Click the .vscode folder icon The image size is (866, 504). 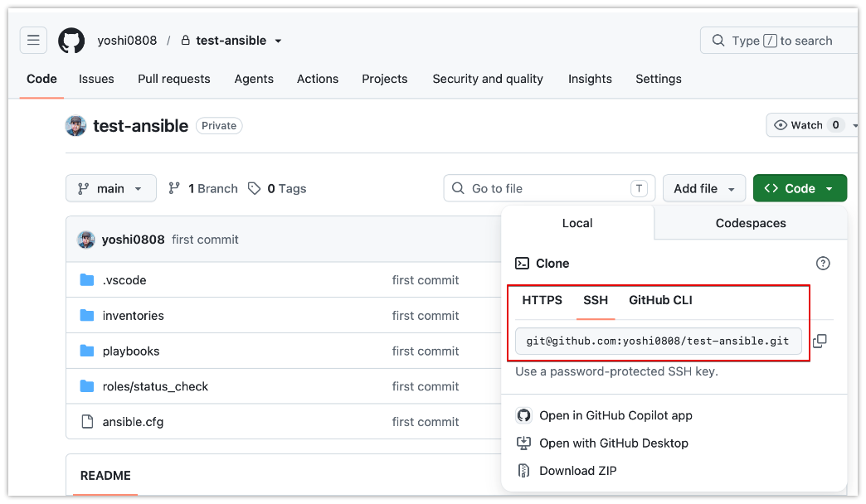pos(87,280)
